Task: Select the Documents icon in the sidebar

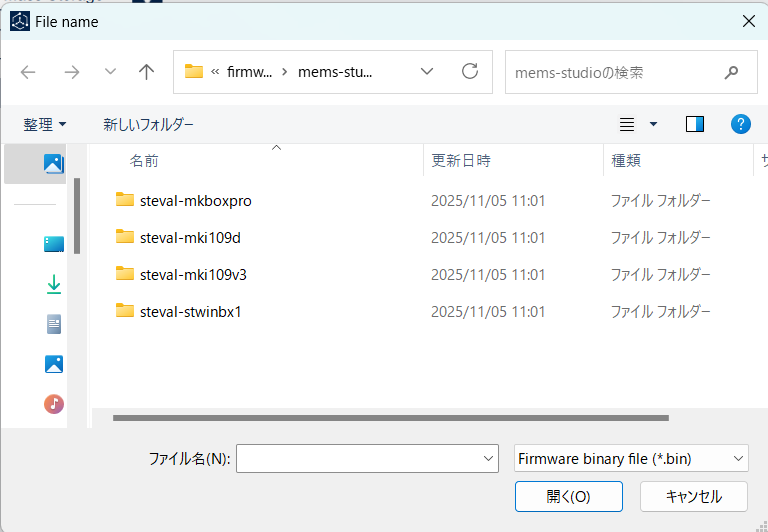Action: click(54, 324)
